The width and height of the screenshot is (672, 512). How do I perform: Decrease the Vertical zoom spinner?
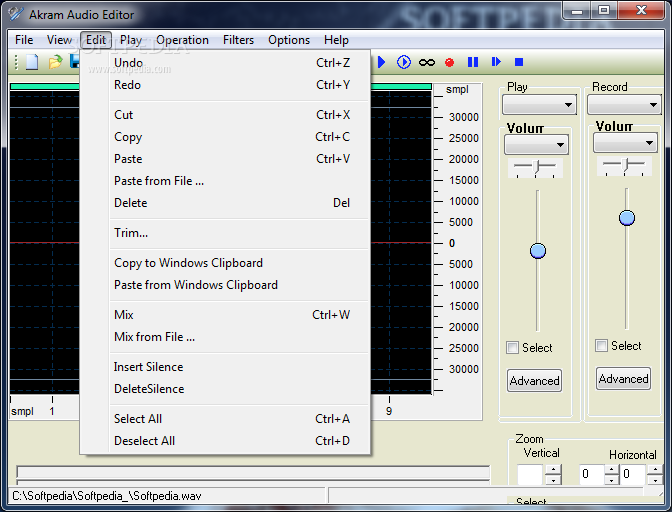point(553,479)
